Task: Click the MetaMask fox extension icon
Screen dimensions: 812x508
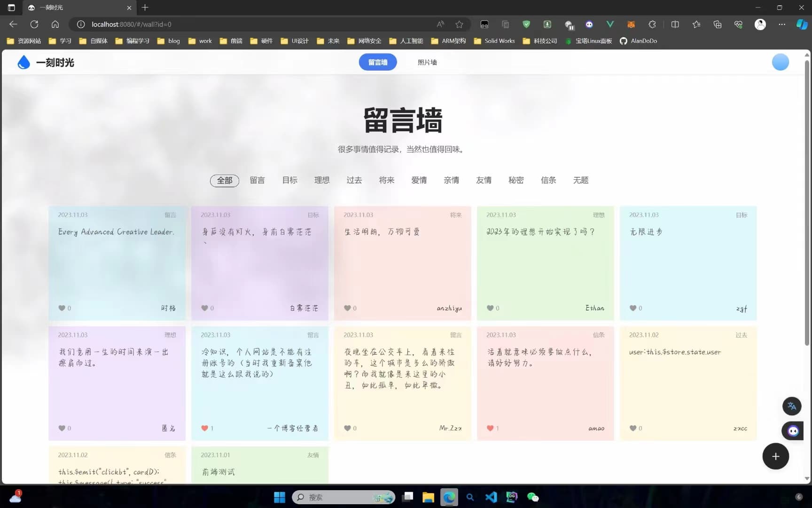Action: point(631,24)
